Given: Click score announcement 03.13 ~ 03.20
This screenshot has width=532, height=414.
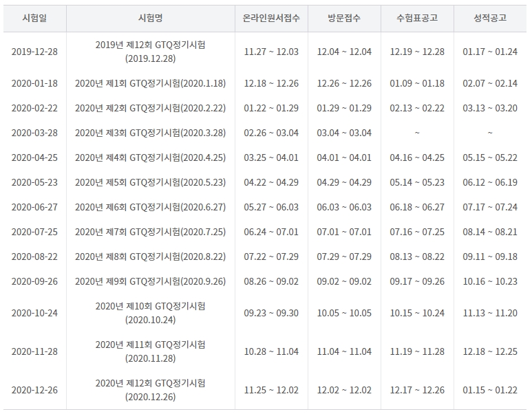Looking at the screenshot, I should [x=490, y=108].
